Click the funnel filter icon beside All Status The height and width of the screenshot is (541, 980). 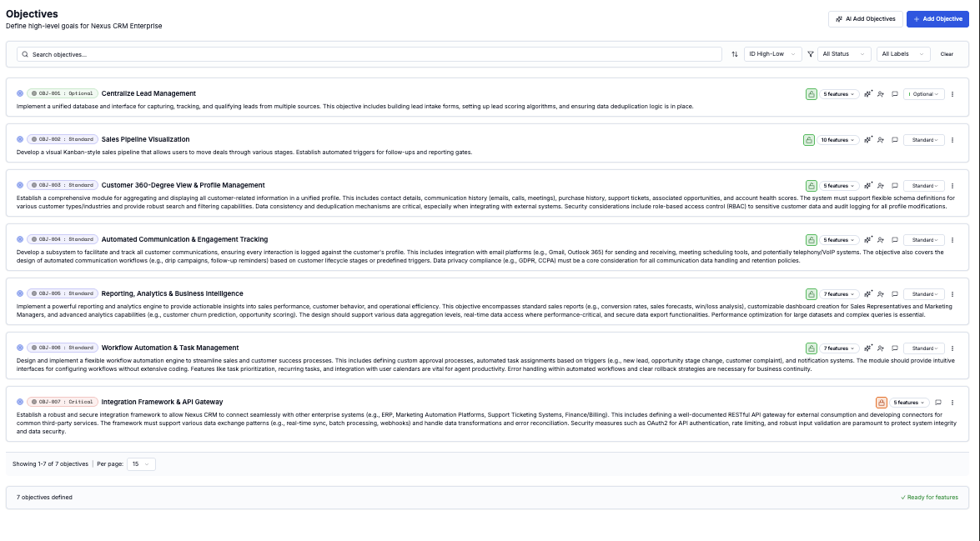click(x=811, y=54)
